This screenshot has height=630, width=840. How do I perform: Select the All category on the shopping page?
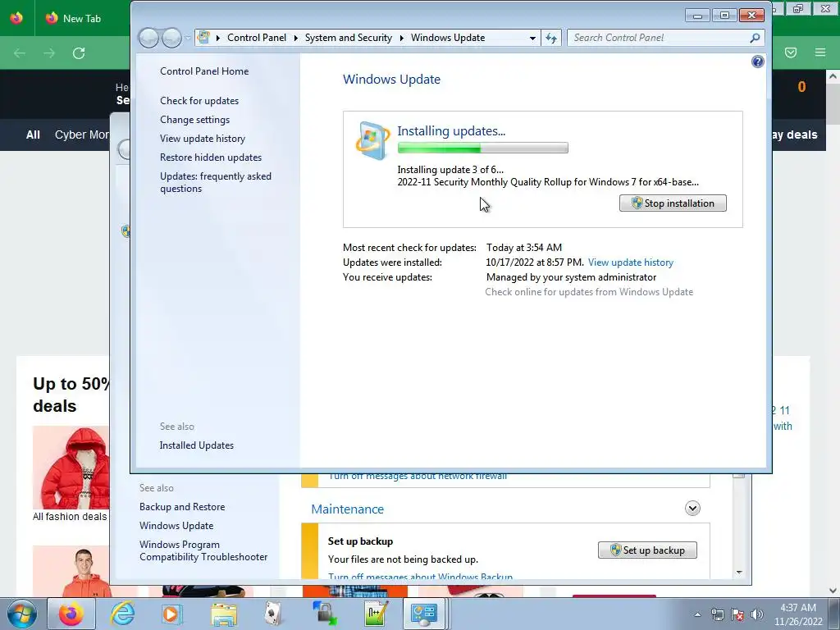[33, 135]
